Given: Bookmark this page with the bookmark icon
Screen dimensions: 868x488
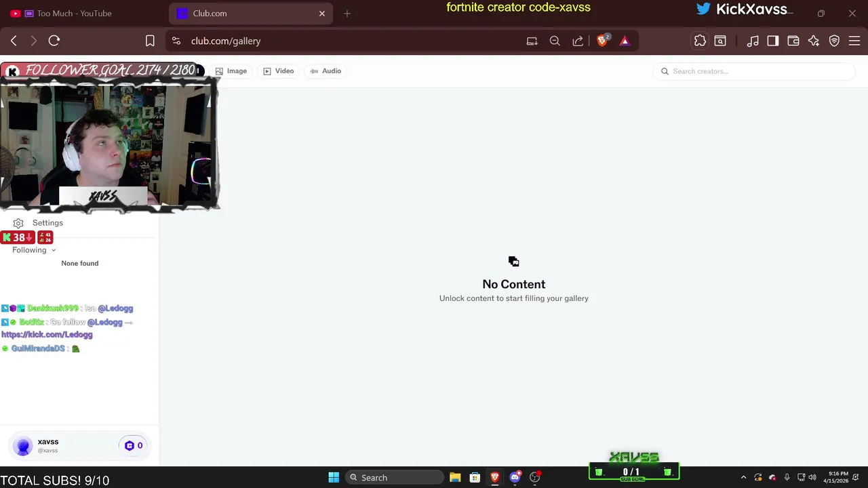Looking at the screenshot, I should point(150,41).
